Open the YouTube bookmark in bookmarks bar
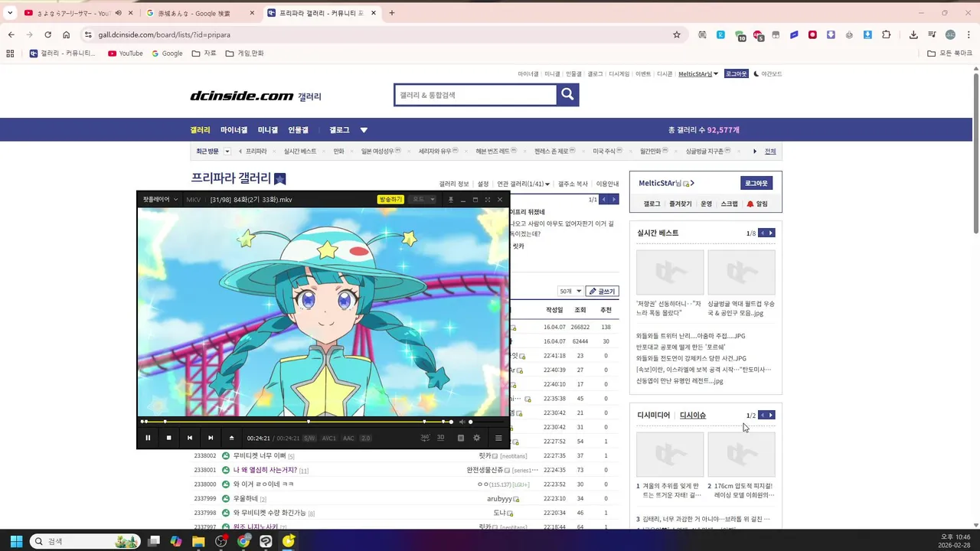This screenshot has width=980, height=551. [x=126, y=54]
